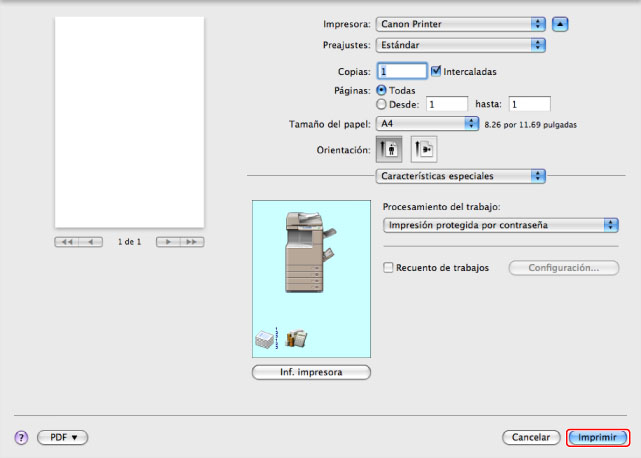Jump to last page in preview

(192, 242)
